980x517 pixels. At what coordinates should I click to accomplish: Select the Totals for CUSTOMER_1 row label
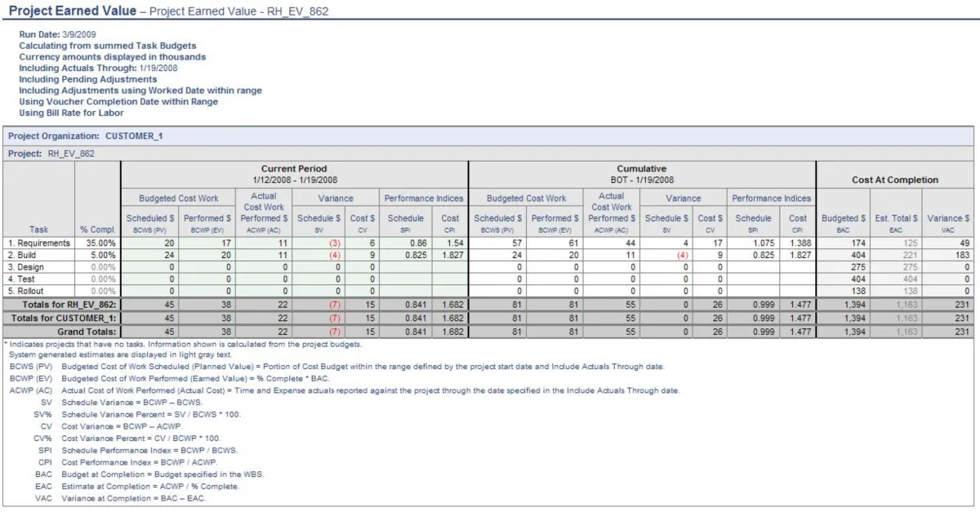click(x=68, y=319)
